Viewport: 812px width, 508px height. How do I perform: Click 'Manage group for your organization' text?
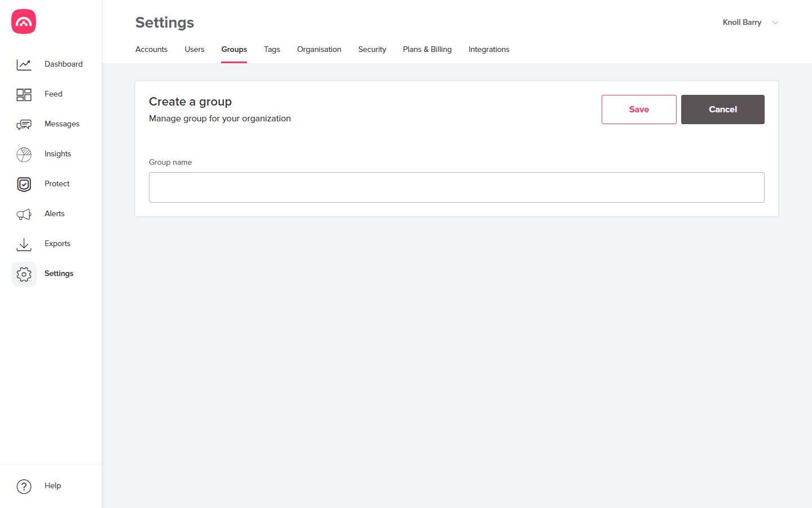(220, 119)
